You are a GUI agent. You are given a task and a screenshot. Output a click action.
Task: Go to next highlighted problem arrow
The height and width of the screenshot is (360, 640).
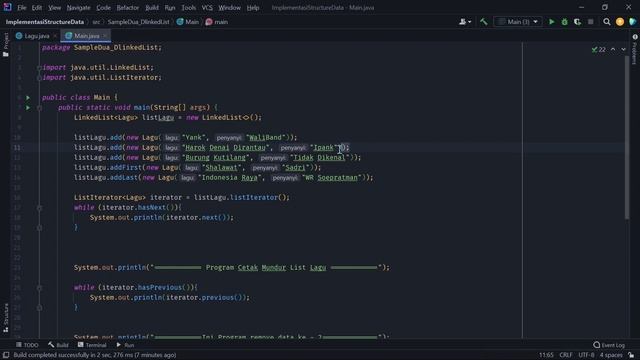(x=623, y=49)
